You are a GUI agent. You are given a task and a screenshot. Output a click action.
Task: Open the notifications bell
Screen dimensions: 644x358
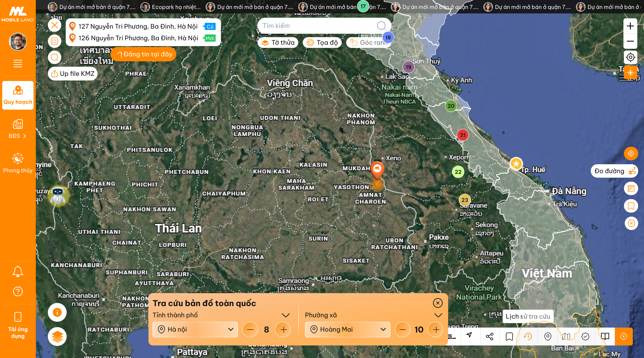coord(18,271)
